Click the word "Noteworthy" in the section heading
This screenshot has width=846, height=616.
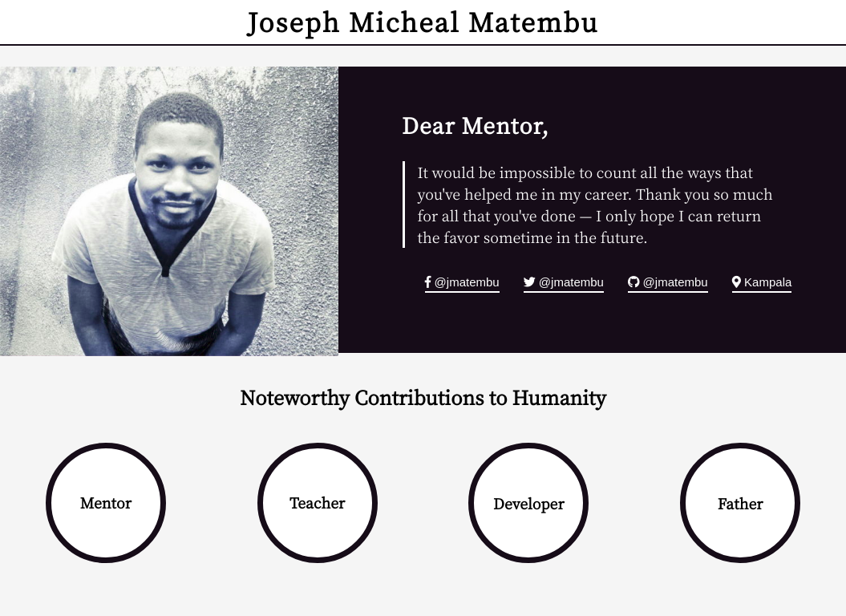tap(294, 399)
